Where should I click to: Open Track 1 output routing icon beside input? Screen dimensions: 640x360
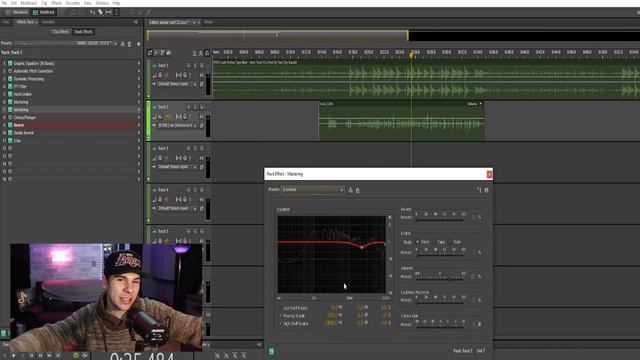[202, 84]
